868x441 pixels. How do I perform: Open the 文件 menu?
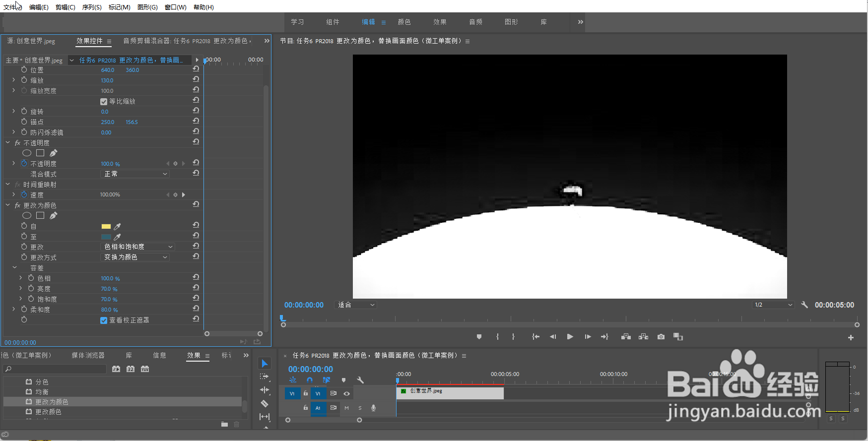pyautogui.click(x=12, y=7)
